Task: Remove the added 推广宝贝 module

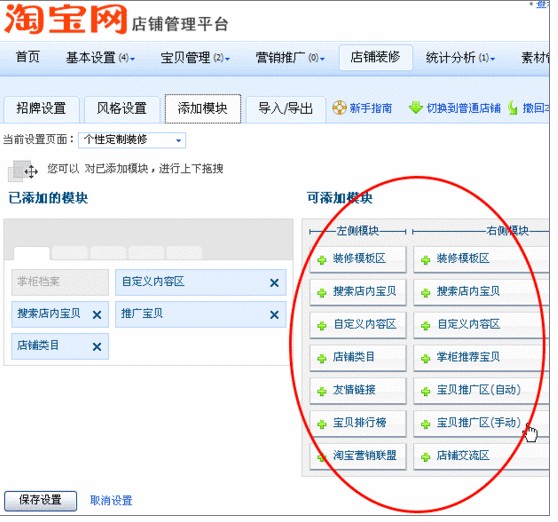Action: 274,315
